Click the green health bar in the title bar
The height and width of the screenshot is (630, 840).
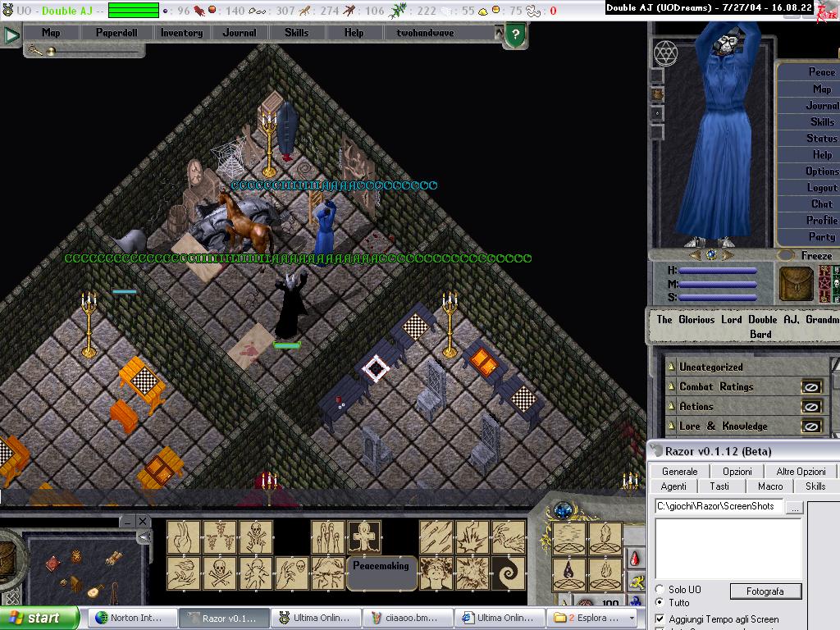[x=134, y=10]
